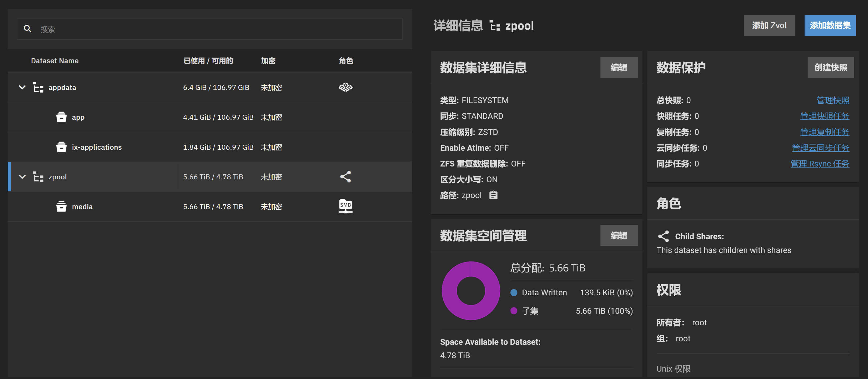Image resolution: width=868 pixels, height=379 pixels.
Task: Edit 数据集详细信息 via its 编辑 button
Action: pos(619,67)
